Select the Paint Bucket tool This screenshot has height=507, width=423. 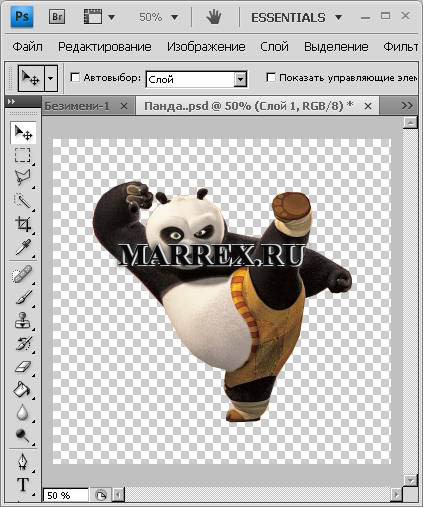pos(23,389)
